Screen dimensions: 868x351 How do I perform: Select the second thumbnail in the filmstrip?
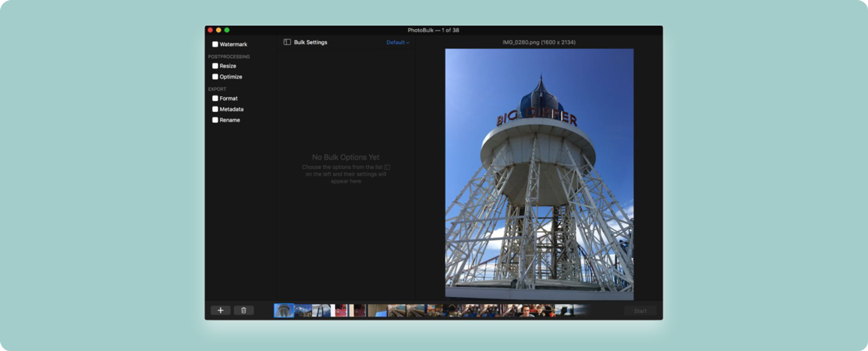pos(303,310)
